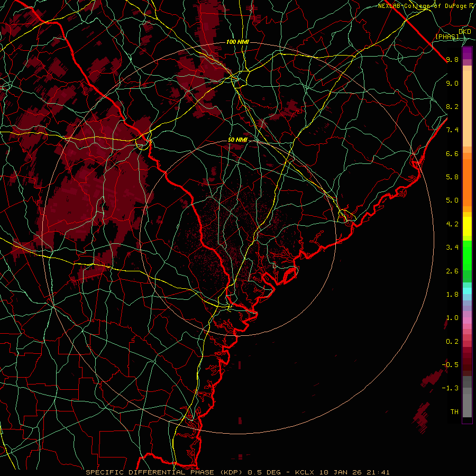
Task: Click the 9.8 value on color scale
Action: click(x=452, y=59)
